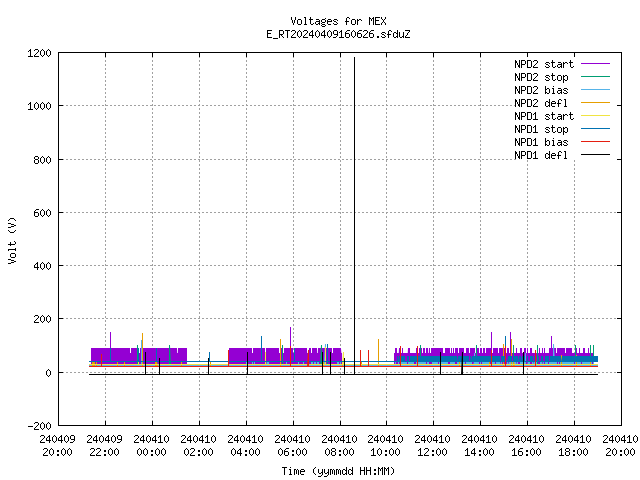Click the 400 y-axis tick label

pos(42,266)
